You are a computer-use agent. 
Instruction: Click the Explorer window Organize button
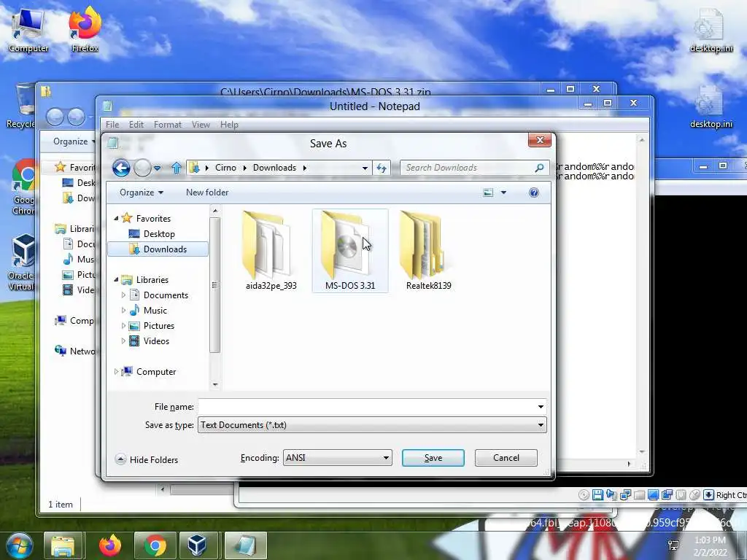click(x=72, y=141)
